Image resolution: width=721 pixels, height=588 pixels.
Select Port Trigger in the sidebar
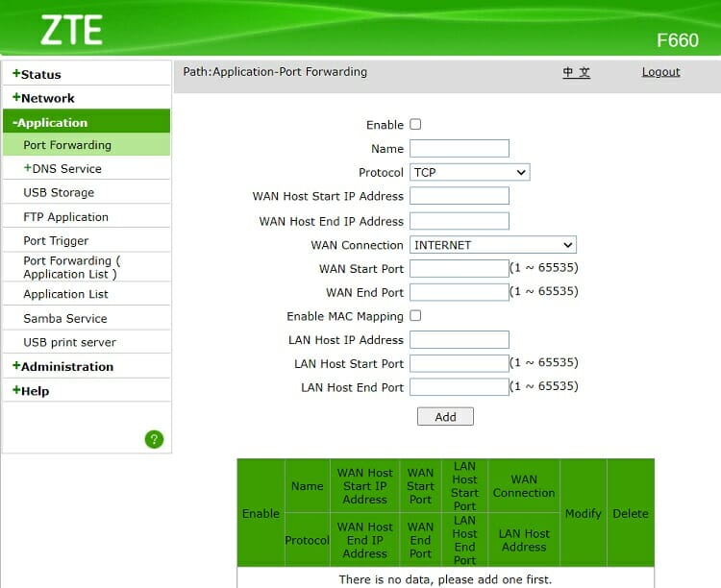[x=56, y=241]
